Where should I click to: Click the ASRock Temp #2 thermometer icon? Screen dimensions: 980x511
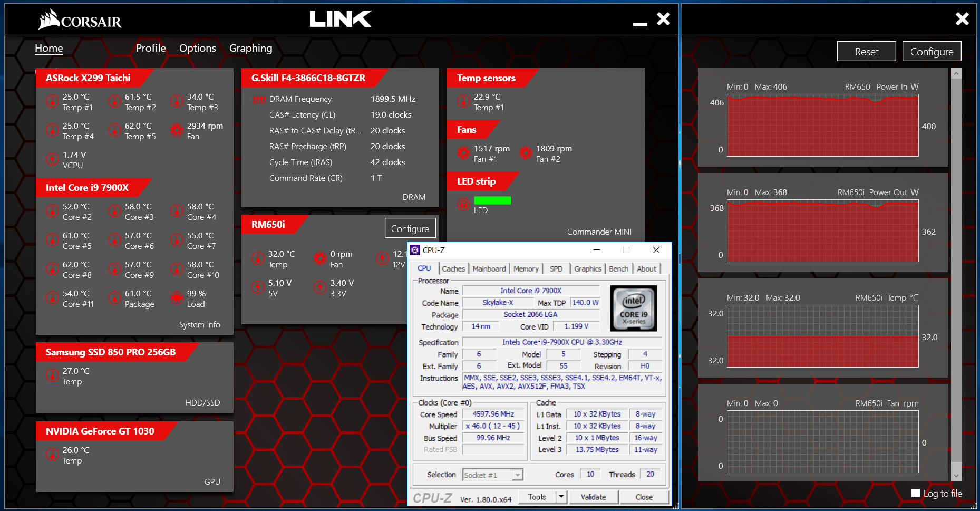tap(114, 101)
